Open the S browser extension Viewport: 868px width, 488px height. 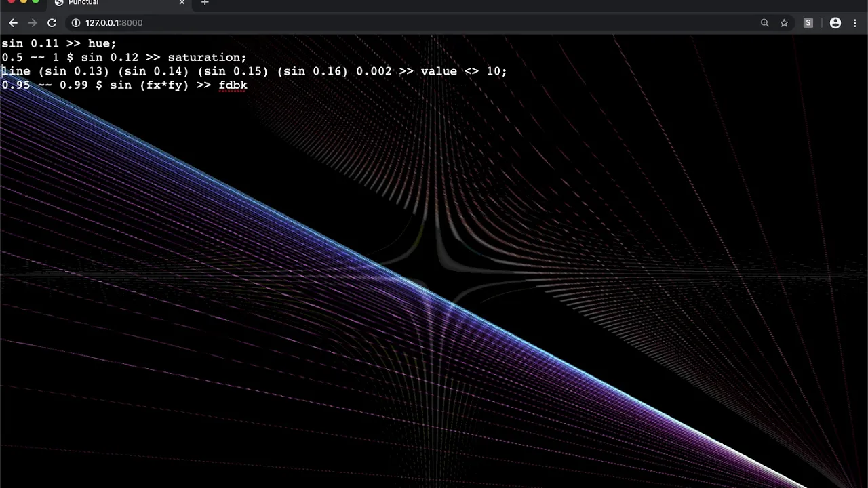pyautogui.click(x=808, y=23)
